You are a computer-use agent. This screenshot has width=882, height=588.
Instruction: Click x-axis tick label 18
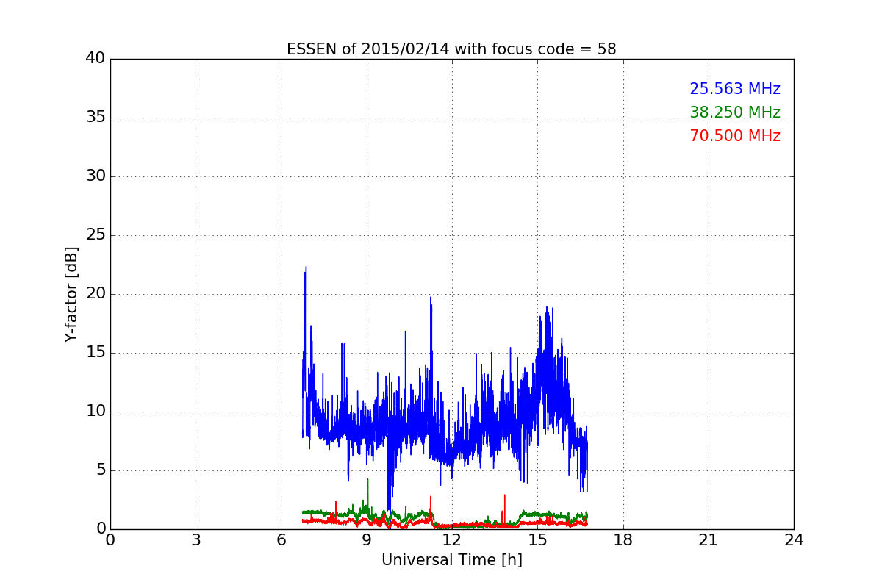623,540
